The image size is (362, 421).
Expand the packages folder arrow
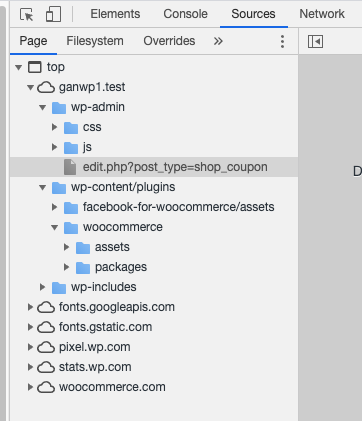(x=67, y=267)
